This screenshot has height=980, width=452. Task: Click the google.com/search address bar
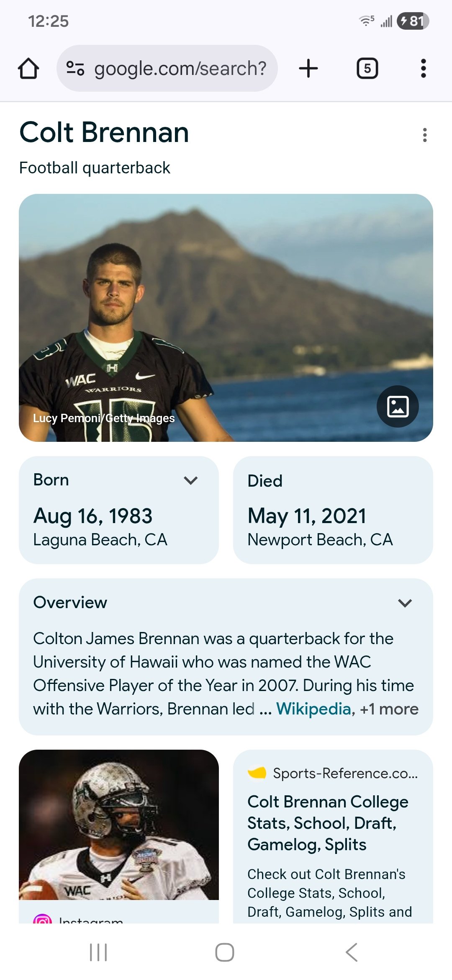click(x=180, y=68)
